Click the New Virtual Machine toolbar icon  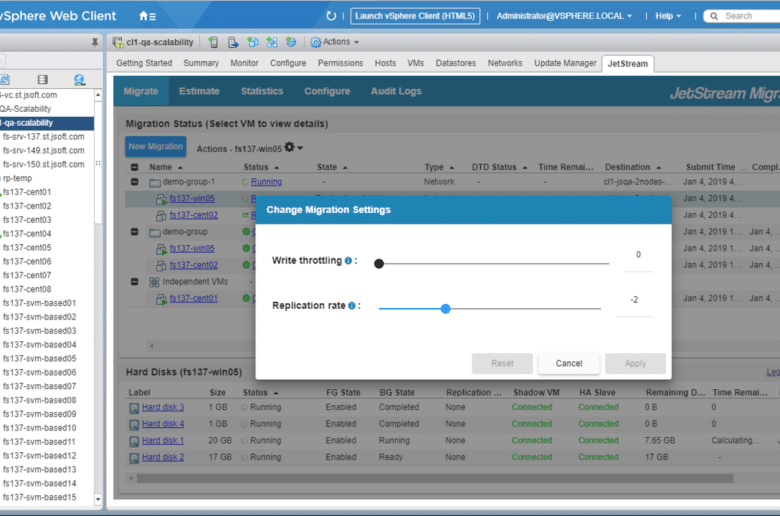253,42
